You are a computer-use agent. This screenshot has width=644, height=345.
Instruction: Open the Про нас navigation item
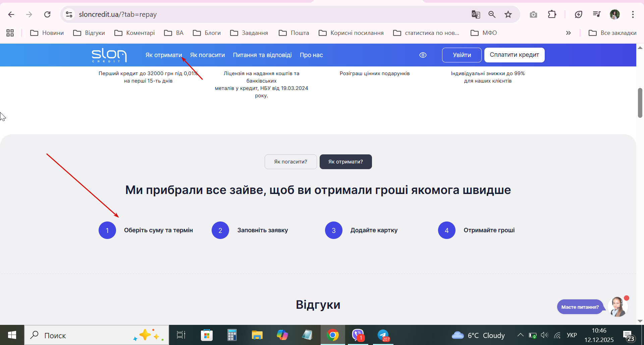point(311,55)
